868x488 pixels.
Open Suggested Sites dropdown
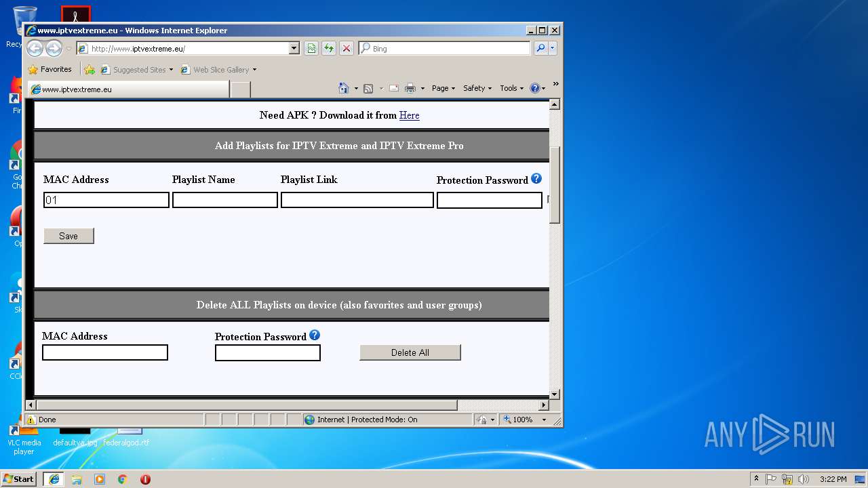[x=136, y=69]
